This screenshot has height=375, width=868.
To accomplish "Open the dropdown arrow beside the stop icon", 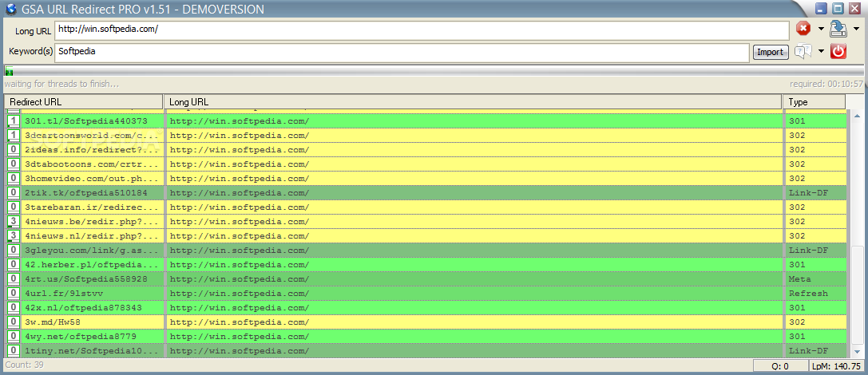I will point(821,30).
